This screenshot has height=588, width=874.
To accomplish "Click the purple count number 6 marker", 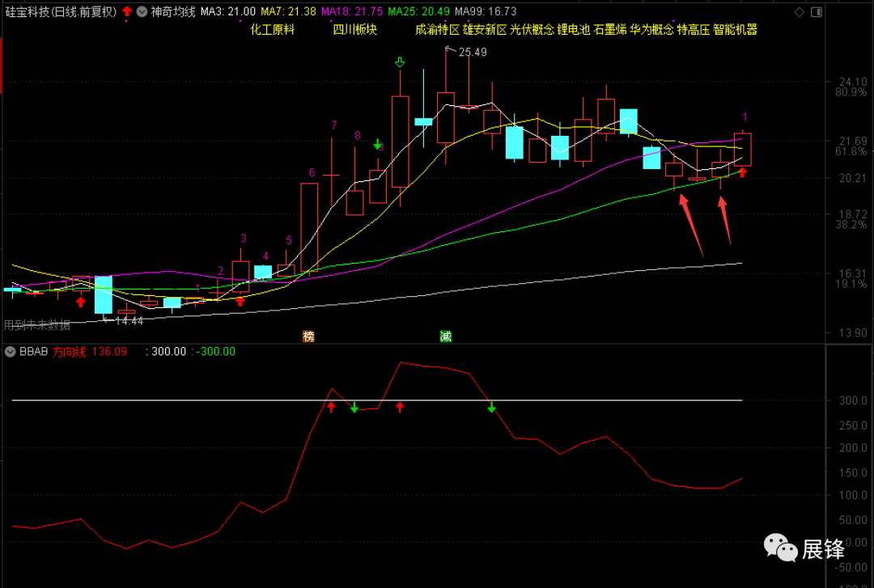I will (x=312, y=173).
